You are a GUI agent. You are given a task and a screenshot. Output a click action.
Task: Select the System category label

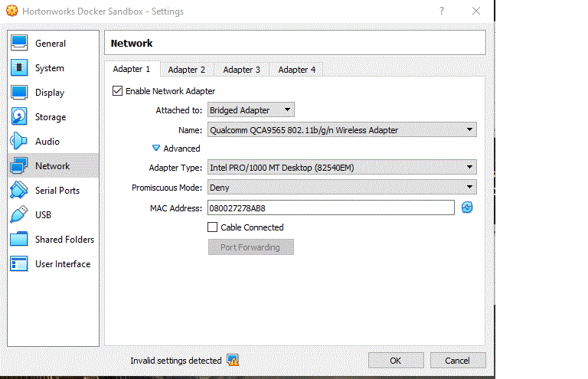click(x=50, y=68)
